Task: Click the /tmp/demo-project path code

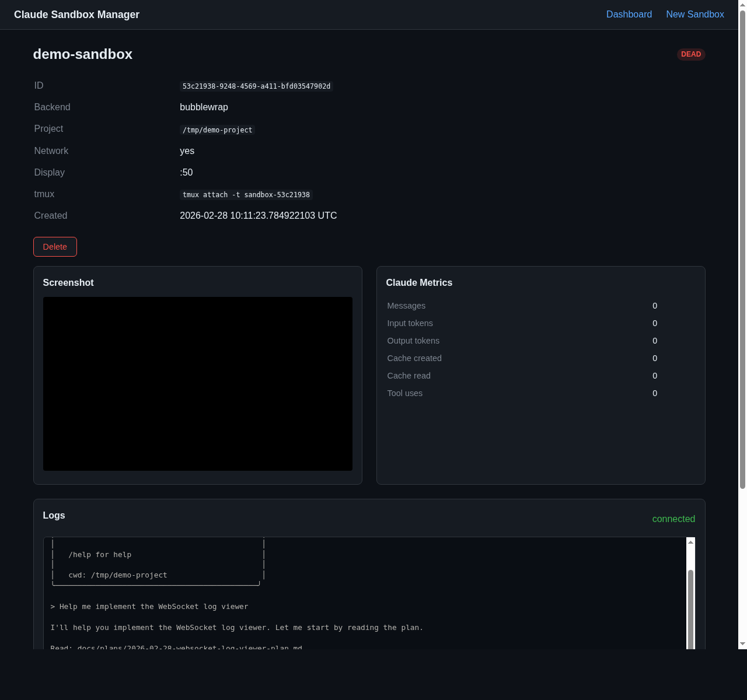Action: tap(217, 130)
